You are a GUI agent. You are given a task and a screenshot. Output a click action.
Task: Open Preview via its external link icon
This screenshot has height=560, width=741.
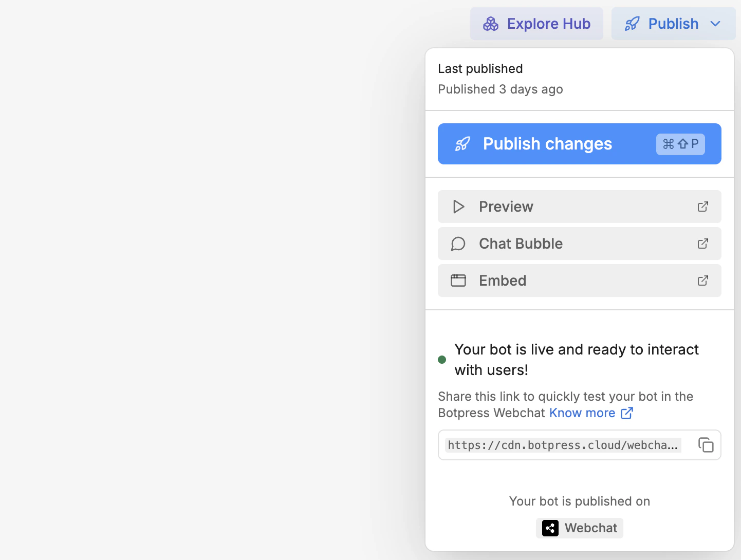702,207
